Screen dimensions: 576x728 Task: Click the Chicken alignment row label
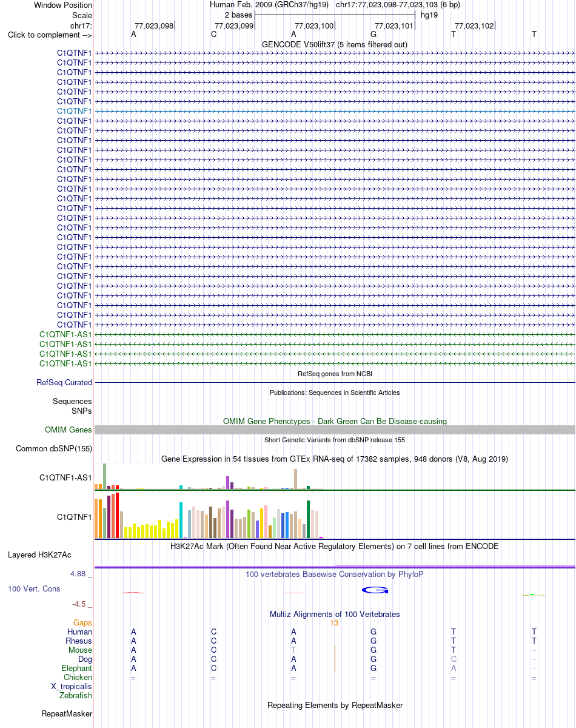coord(78,678)
